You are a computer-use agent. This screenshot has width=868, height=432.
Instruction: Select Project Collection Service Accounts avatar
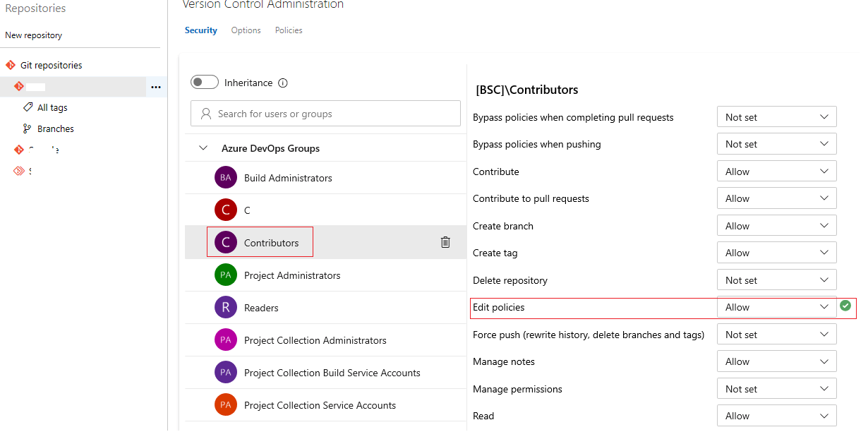[x=225, y=405]
